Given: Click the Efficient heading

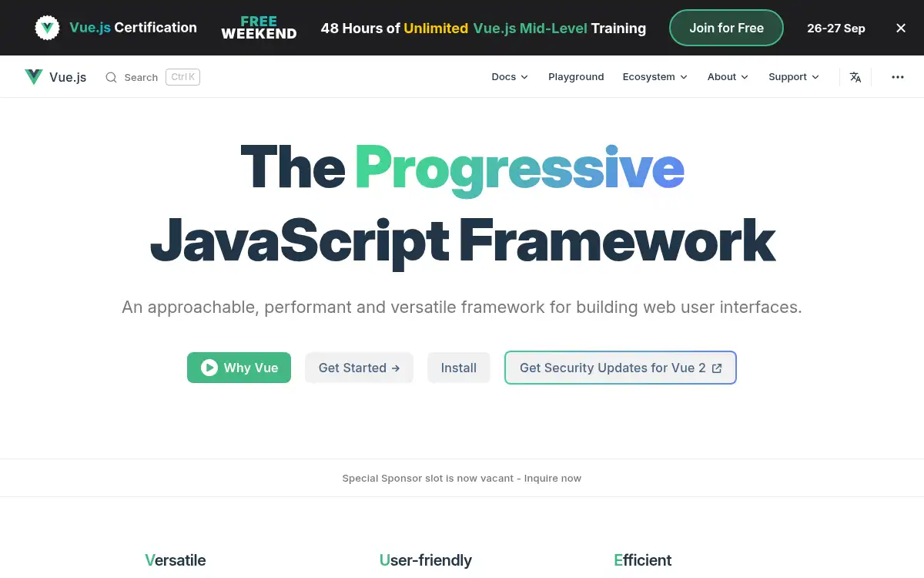Looking at the screenshot, I should point(643,560).
